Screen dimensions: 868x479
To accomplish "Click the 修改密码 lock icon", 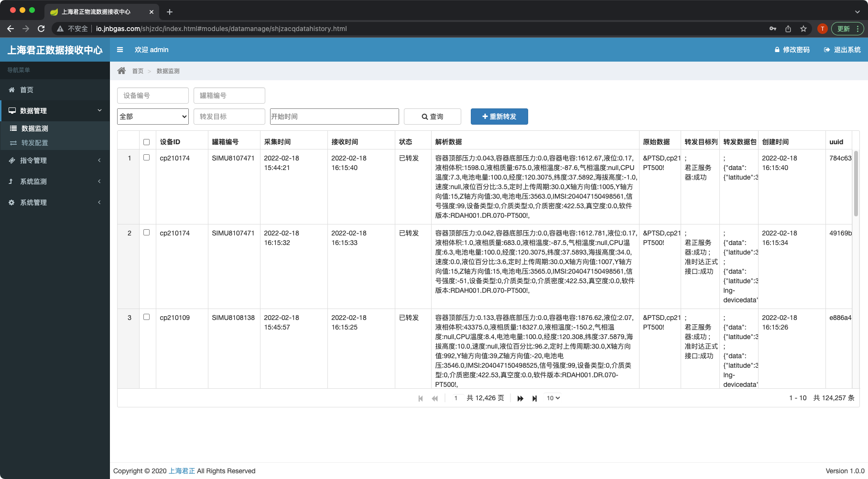I will point(777,50).
